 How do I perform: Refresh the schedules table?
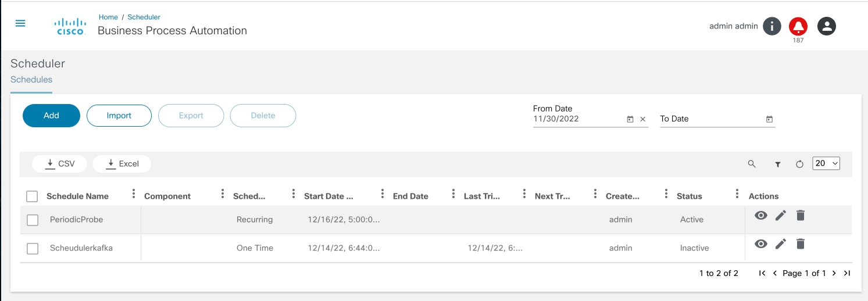(x=799, y=164)
